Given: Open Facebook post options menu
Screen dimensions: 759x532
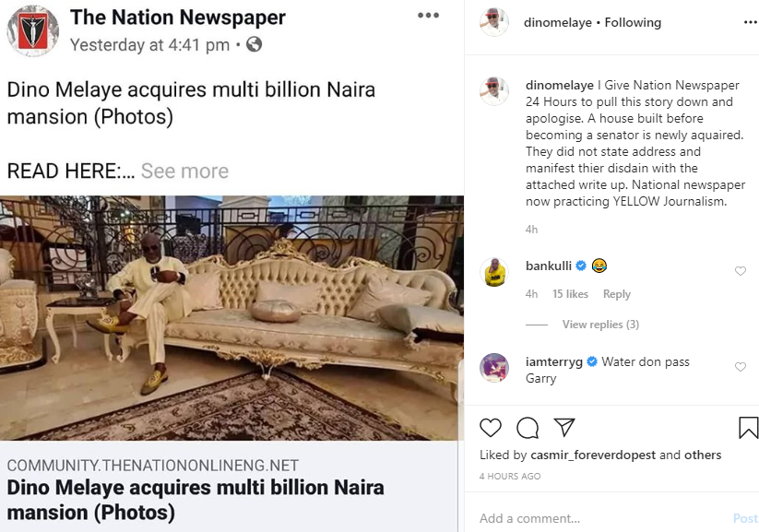Looking at the screenshot, I should point(429,16).
